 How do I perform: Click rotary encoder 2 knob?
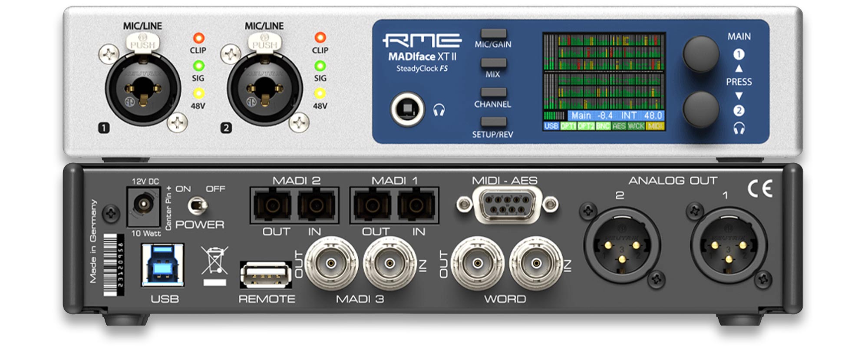(701, 109)
